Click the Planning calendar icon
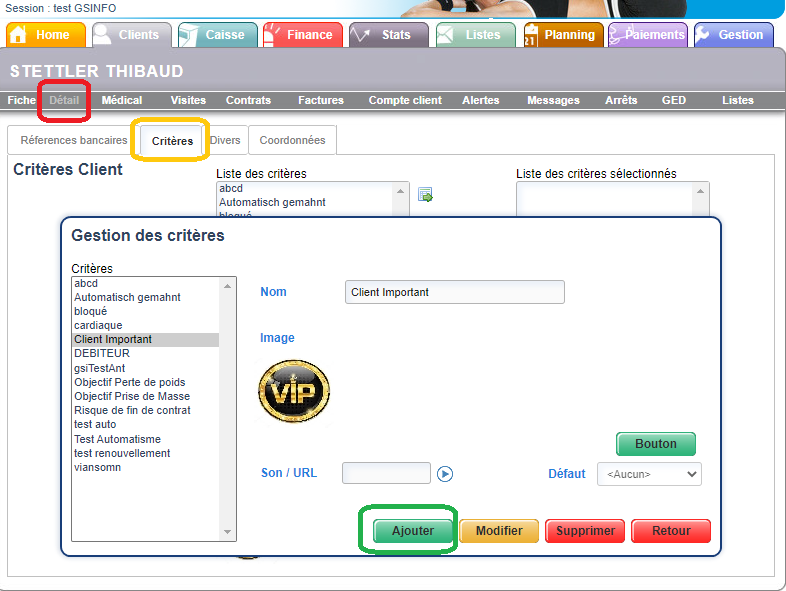Screen dimensions: 786x591 532,35
